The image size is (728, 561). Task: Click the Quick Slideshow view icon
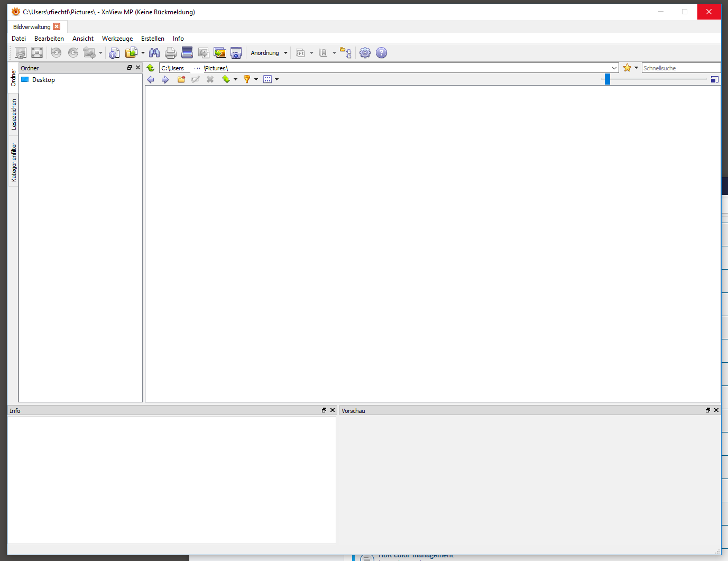(x=21, y=53)
